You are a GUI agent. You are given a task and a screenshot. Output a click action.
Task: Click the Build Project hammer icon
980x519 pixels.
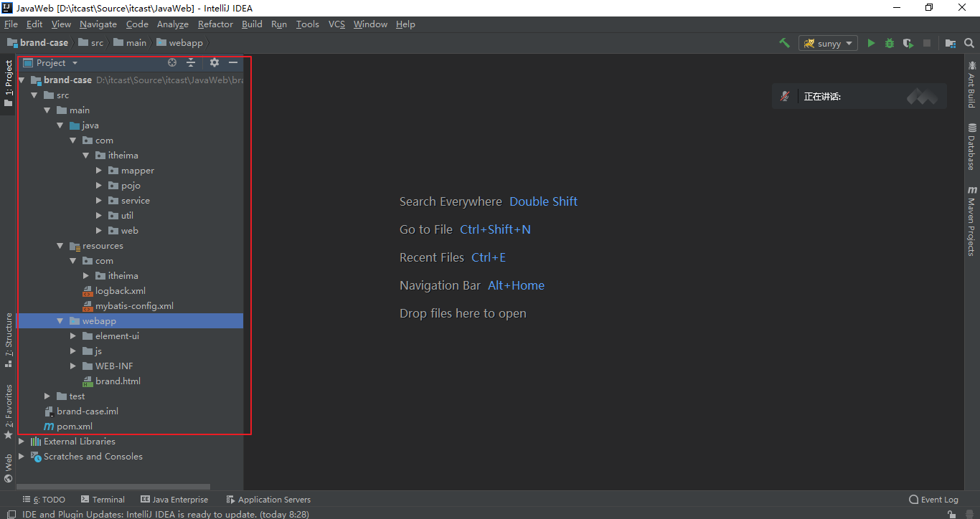[x=784, y=43]
